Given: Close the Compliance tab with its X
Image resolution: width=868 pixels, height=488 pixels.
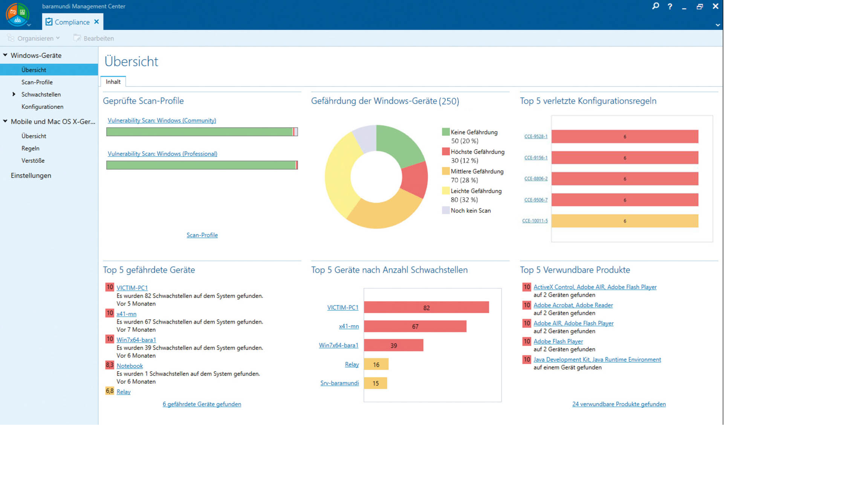Looking at the screenshot, I should tap(96, 22).
